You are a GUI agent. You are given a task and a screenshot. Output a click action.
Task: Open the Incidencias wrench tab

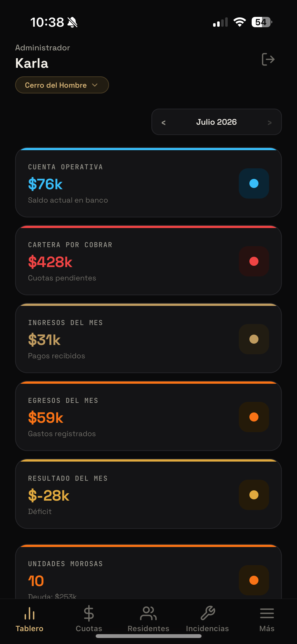point(207,619)
